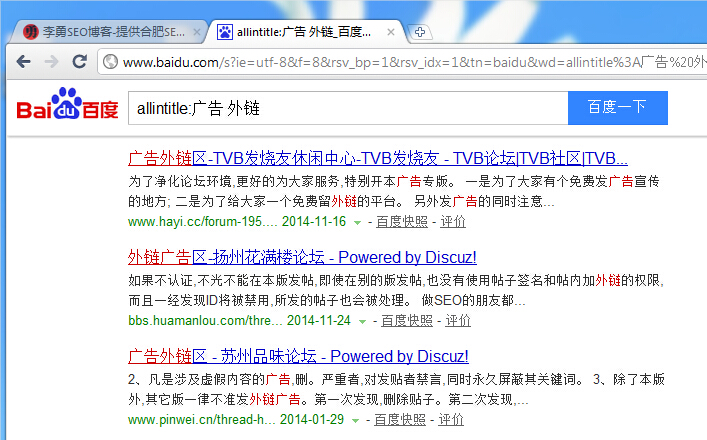Image resolution: width=707 pixels, height=440 pixels.
Task: Open a new tab with the plus button
Action: pyautogui.click(x=420, y=32)
